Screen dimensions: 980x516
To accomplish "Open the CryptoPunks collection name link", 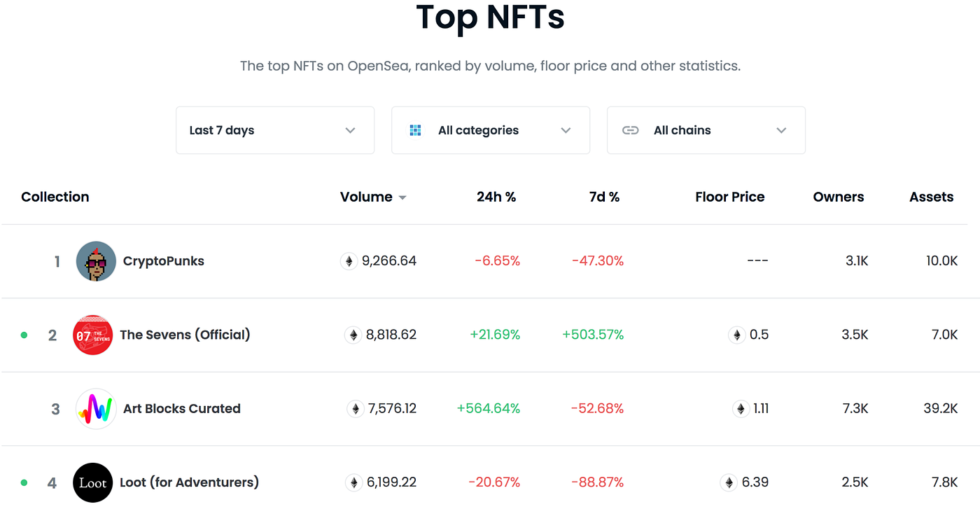I will point(164,261).
